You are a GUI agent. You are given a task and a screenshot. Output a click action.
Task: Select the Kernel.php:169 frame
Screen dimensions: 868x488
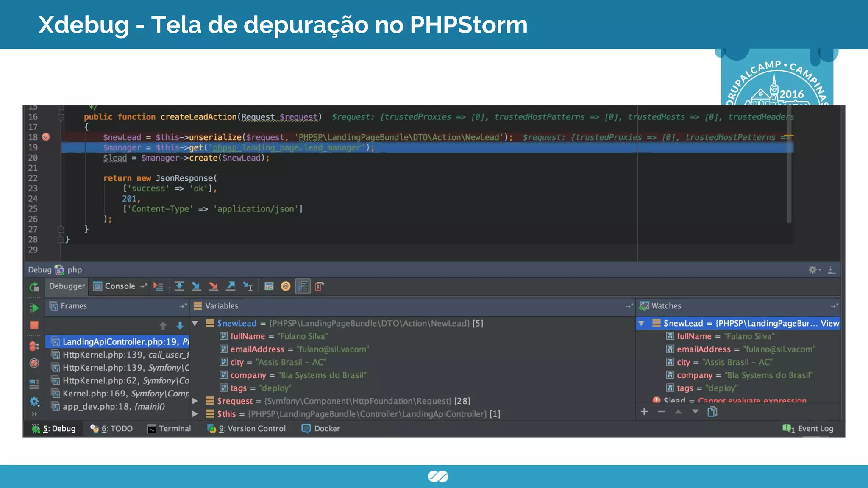click(117, 394)
